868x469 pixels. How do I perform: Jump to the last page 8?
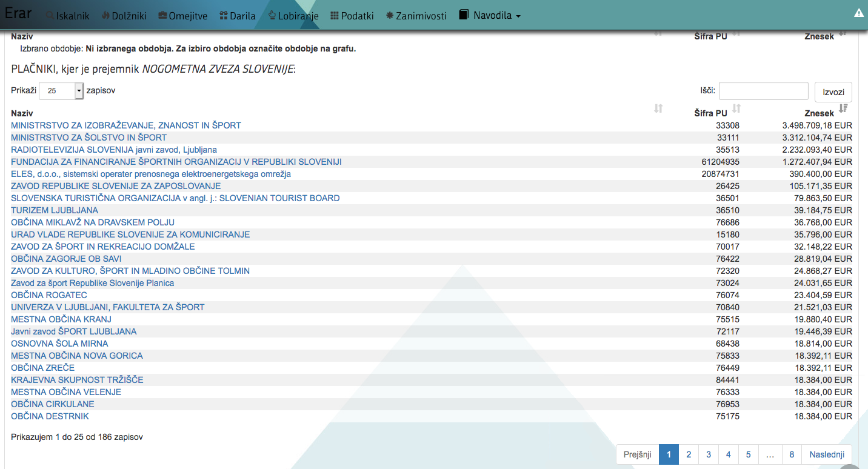[792, 454]
